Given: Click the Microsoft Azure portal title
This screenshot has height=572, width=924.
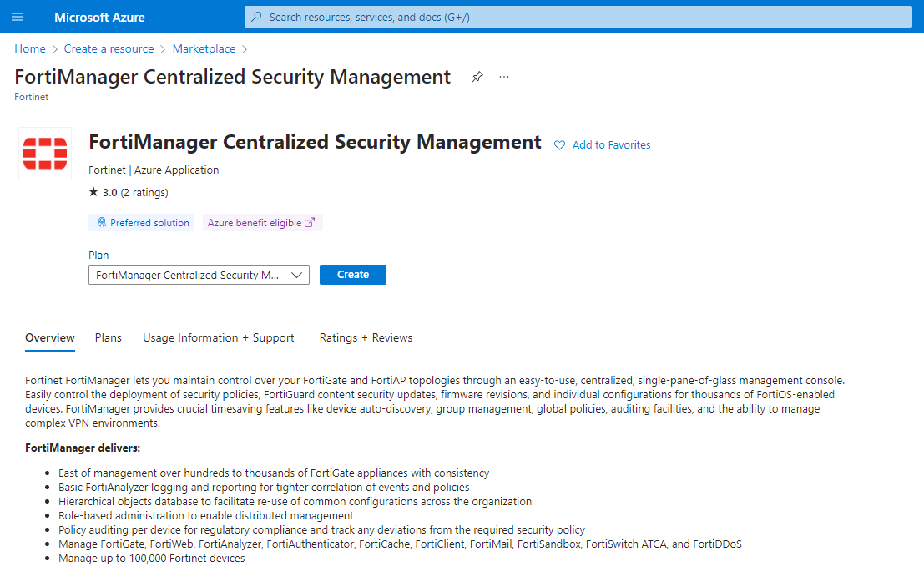Looking at the screenshot, I should tap(99, 17).
